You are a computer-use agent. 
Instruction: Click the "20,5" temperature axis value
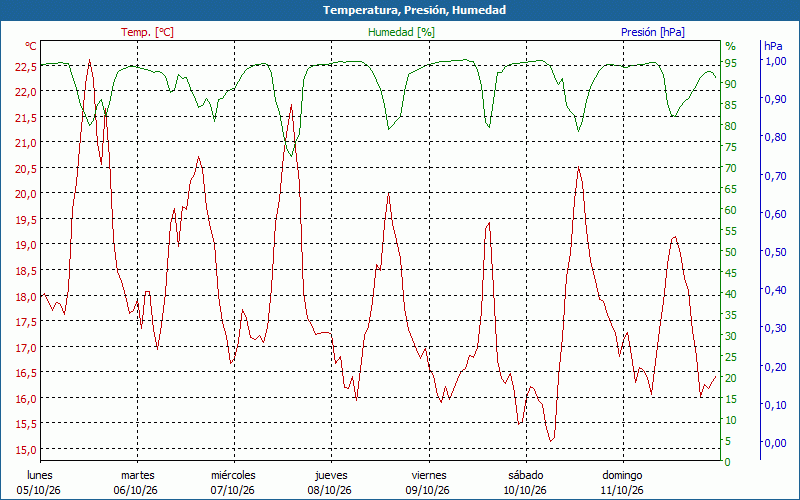(x=27, y=168)
